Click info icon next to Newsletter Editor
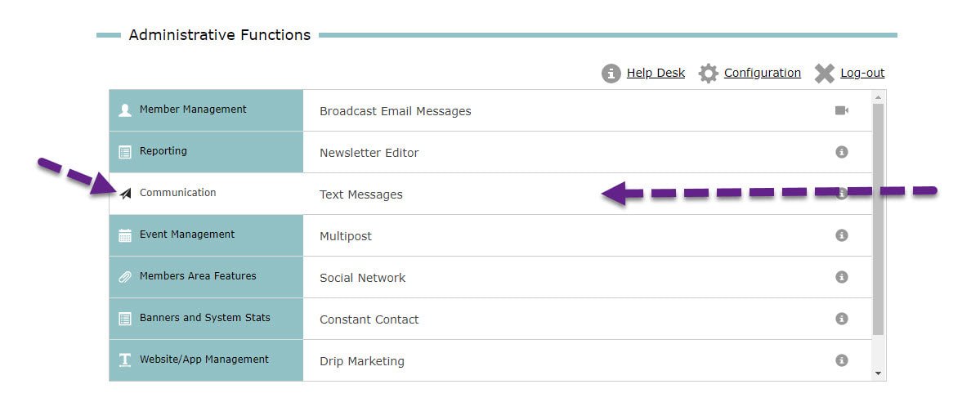 (x=842, y=152)
